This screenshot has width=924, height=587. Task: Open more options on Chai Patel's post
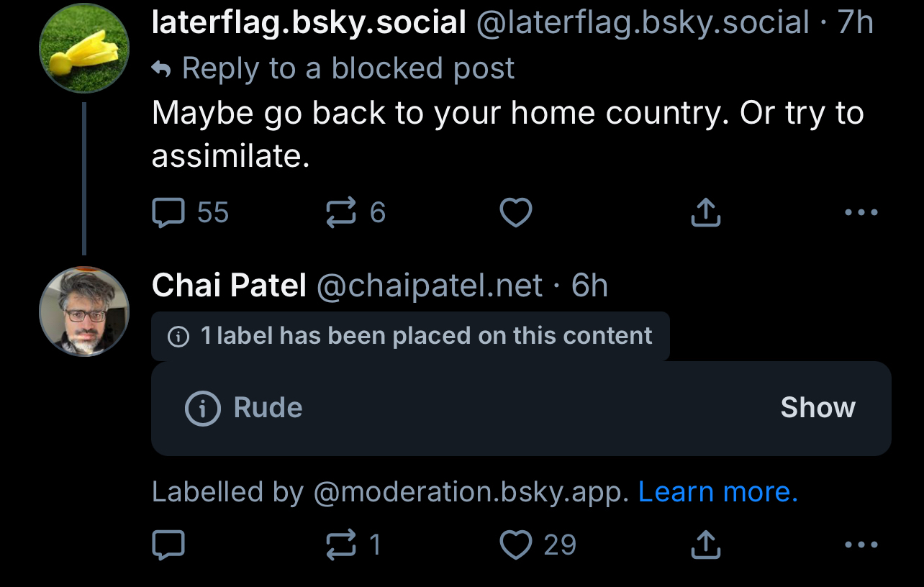[861, 545]
